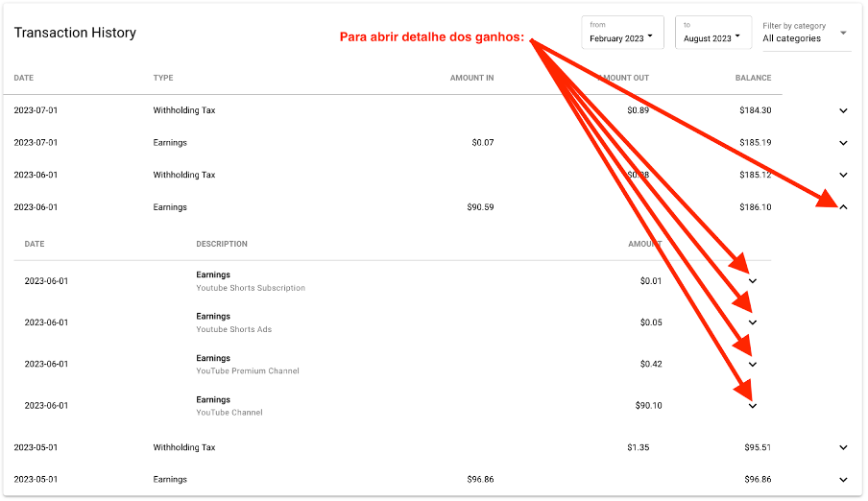Click the Description column header in details
Image resolution: width=868 pixels, height=501 pixels.
(x=222, y=244)
